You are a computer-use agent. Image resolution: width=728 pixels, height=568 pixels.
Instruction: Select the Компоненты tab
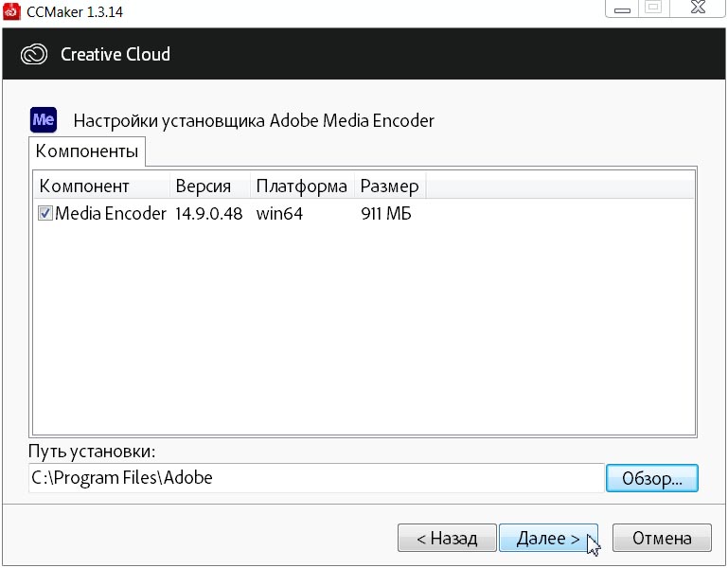[87, 151]
